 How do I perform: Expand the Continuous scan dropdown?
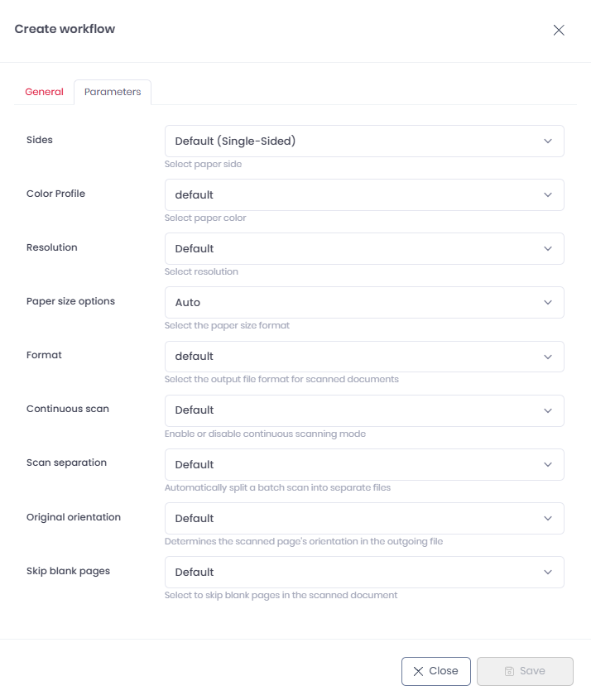(x=364, y=410)
